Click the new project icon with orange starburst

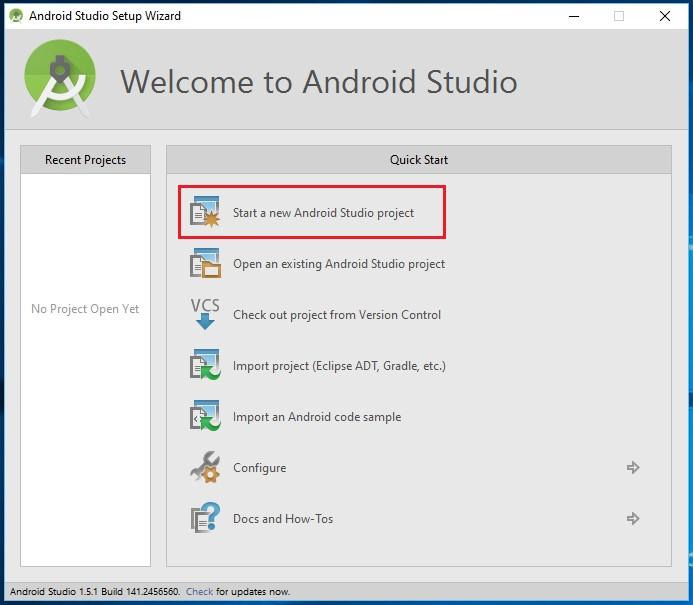pyautogui.click(x=205, y=212)
